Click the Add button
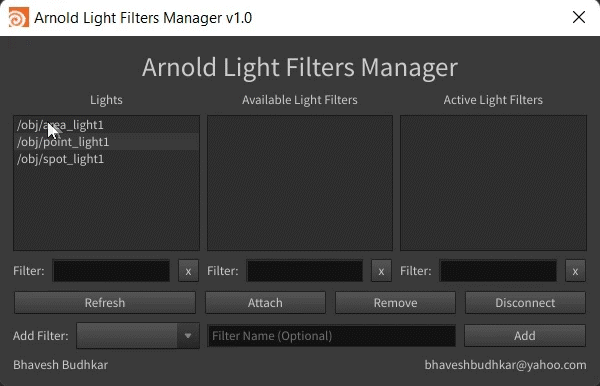 pyautogui.click(x=525, y=336)
